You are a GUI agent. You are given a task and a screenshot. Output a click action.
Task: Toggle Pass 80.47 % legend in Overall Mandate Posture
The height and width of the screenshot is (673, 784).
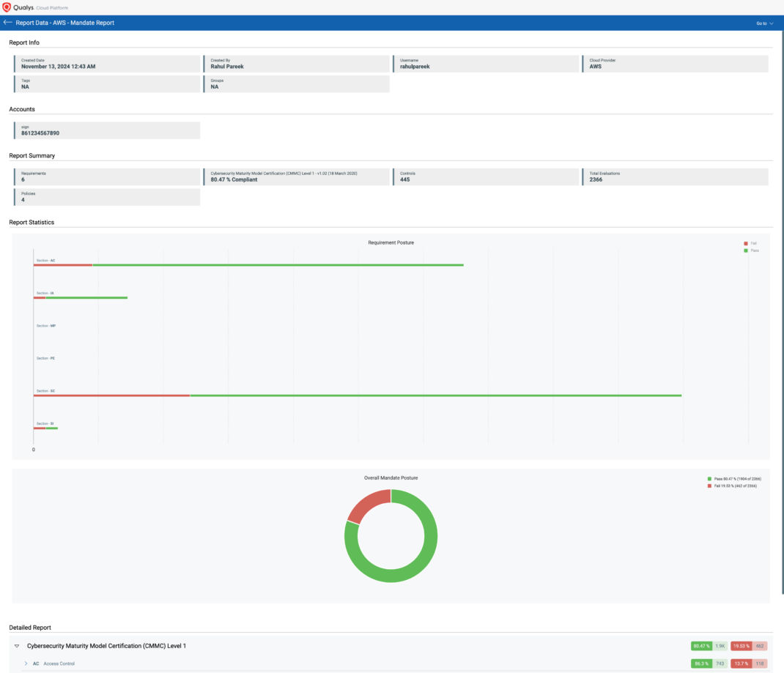point(734,479)
